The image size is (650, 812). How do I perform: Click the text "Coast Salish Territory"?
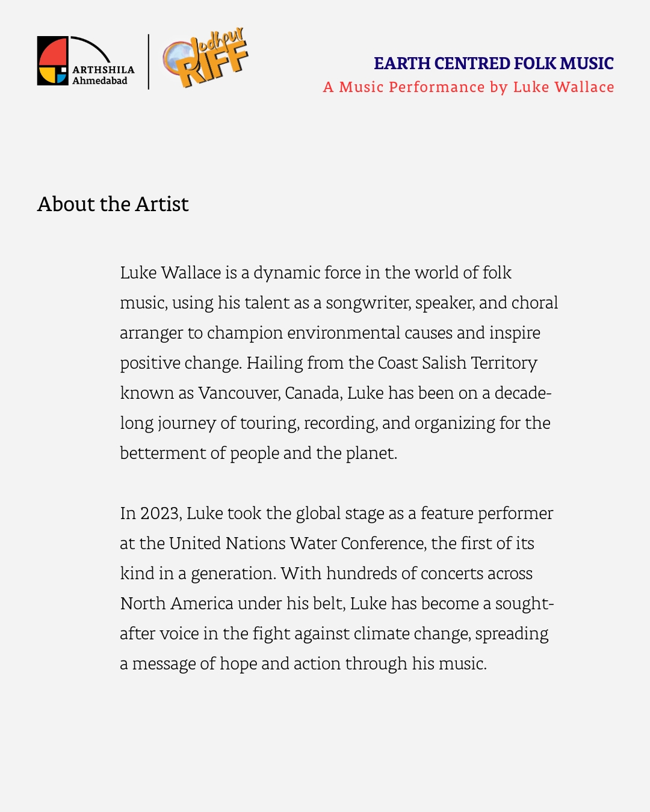[457, 363]
